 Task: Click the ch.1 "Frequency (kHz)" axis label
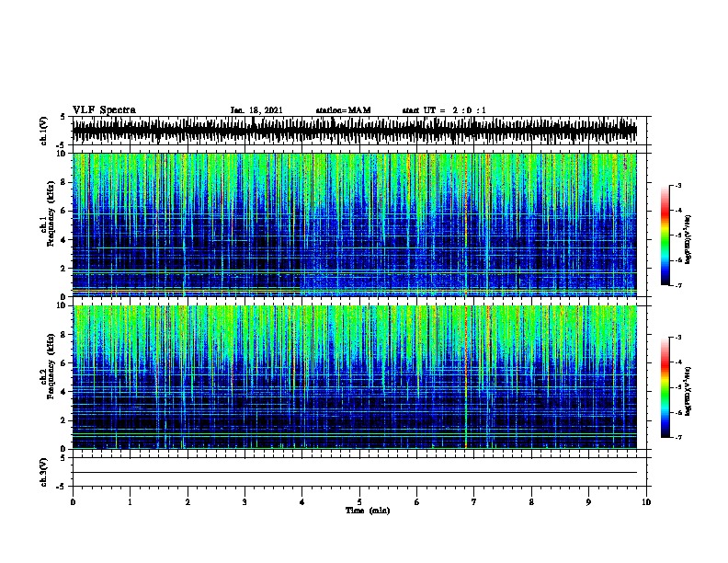click(51, 214)
